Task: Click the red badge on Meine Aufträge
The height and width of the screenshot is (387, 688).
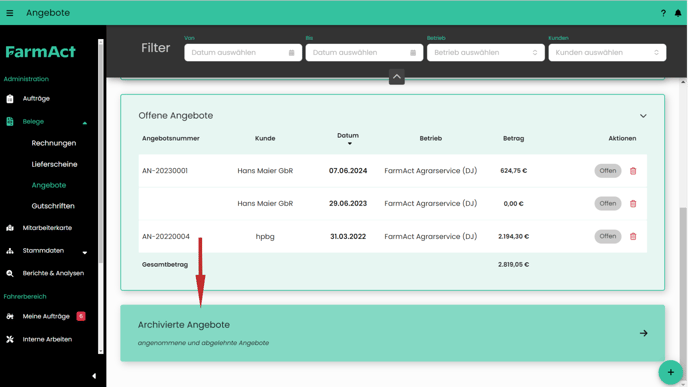Action: click(81, 316)
